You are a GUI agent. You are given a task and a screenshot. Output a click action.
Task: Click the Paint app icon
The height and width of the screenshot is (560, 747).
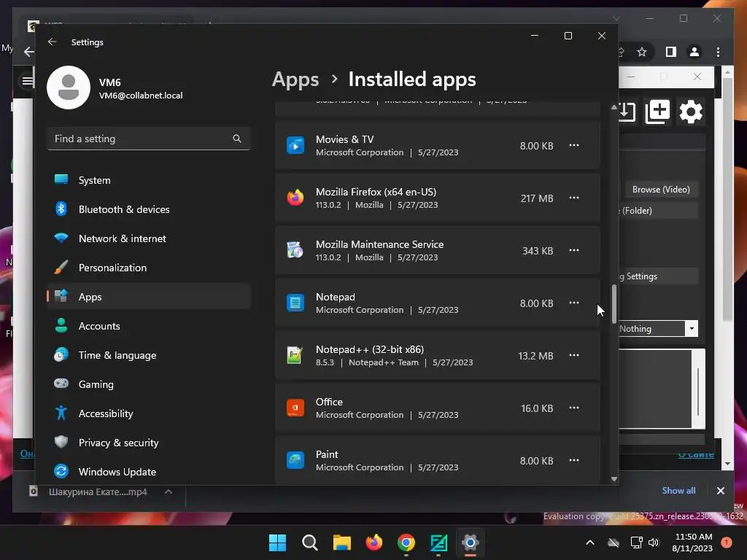pyautogui.click(x=295, y=461)
